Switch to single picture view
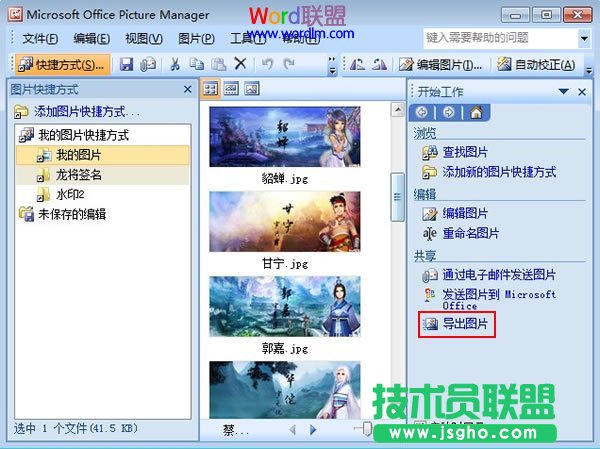Viewport: 600px width, 449px height. [x=251, y=89]
